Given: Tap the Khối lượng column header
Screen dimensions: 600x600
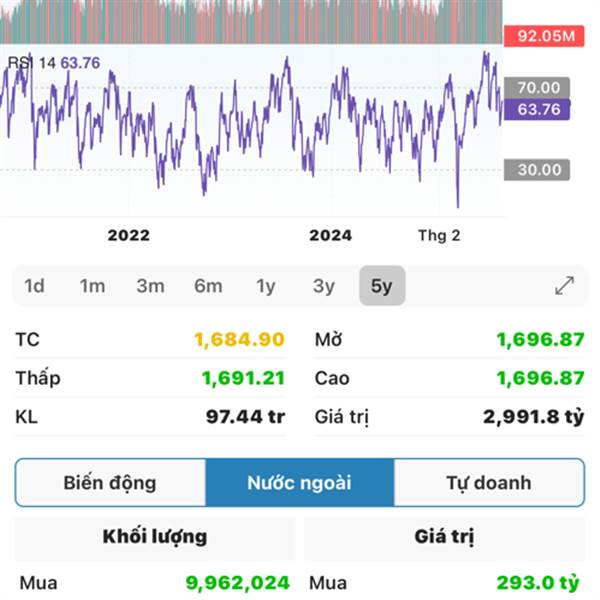Looking at the screenshot, I should [x=155, y=537].
